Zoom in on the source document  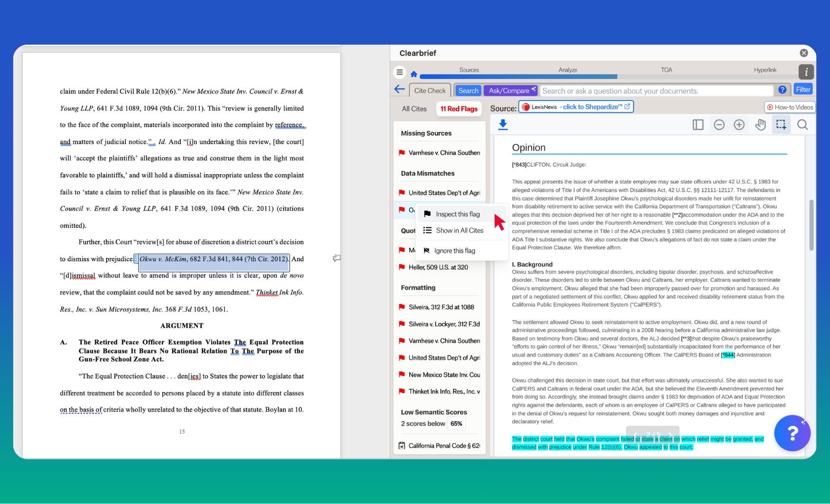click(x=739, y=125)
